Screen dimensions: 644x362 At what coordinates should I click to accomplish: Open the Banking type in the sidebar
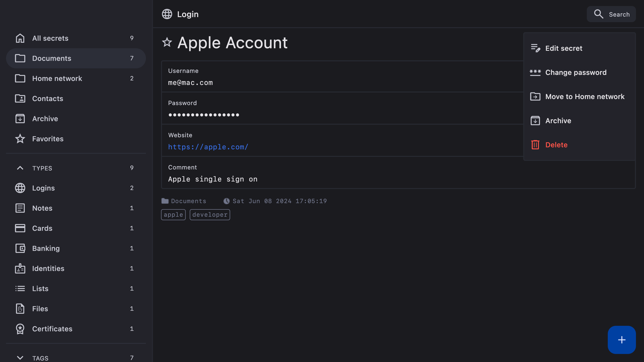click(46, 248)
